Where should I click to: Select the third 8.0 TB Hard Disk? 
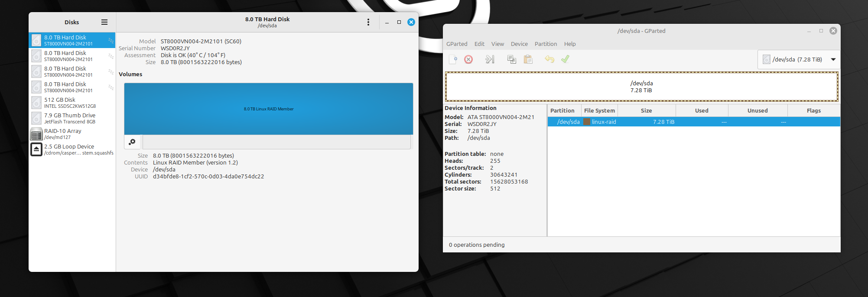(x=72, y=71)
